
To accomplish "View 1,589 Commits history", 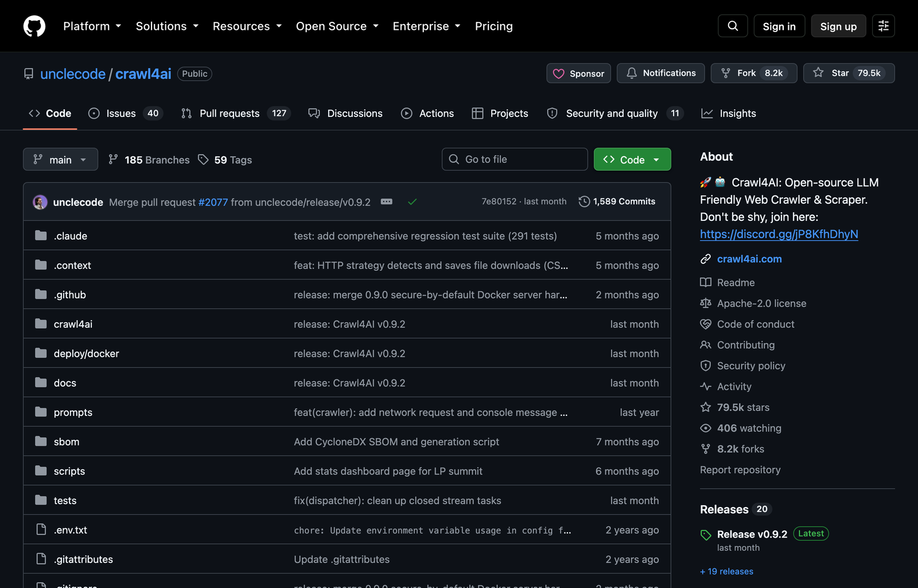I will (x=617, y=201).
